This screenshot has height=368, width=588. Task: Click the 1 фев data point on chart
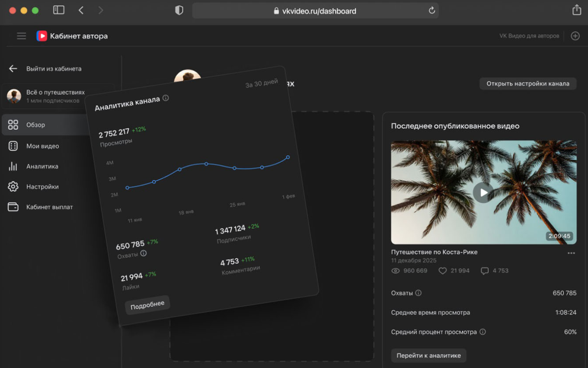(x=288, y=157)
